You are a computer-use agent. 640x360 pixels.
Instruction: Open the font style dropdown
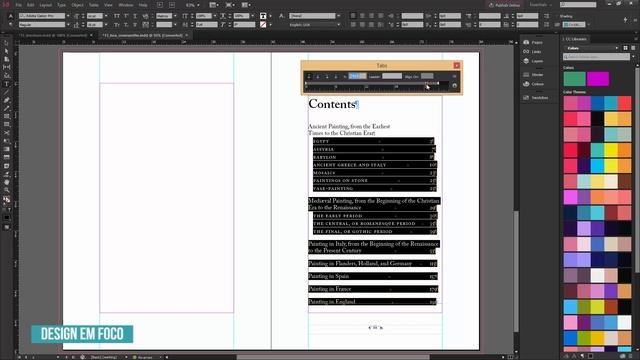(68, 25)
